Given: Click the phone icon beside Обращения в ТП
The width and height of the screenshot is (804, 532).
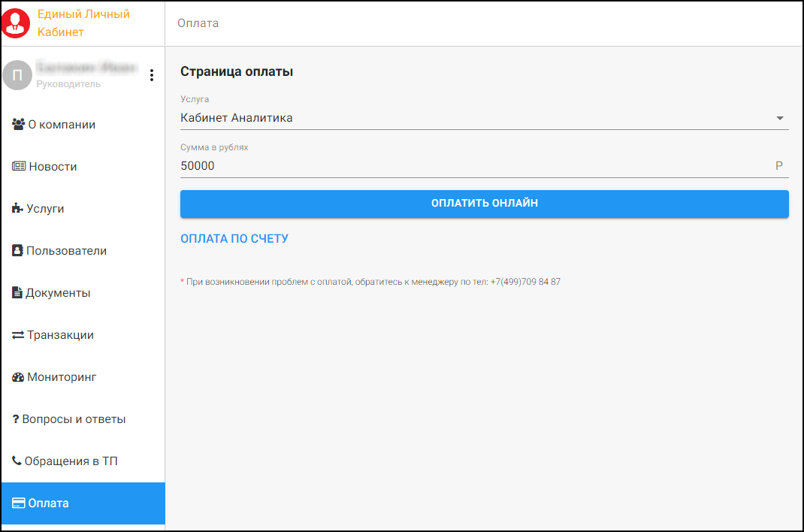Looking at the screenshot, I should click(17, 461).
